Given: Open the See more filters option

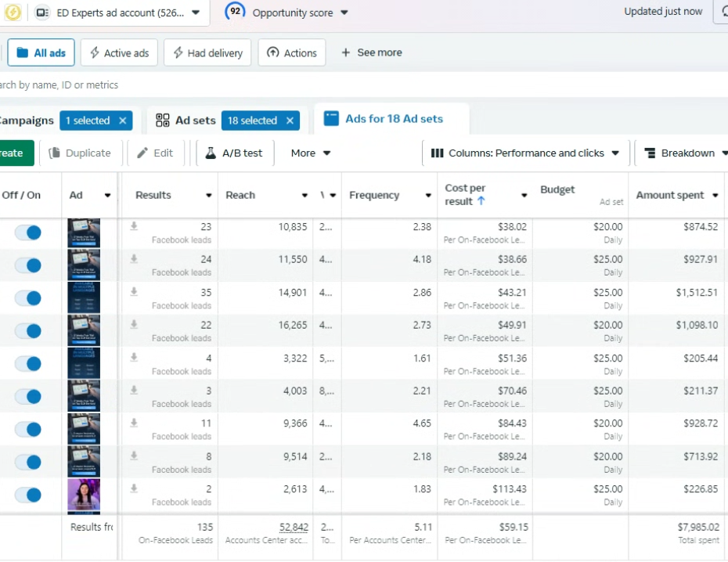Looking at the screenshot, I should click(372, 52).
